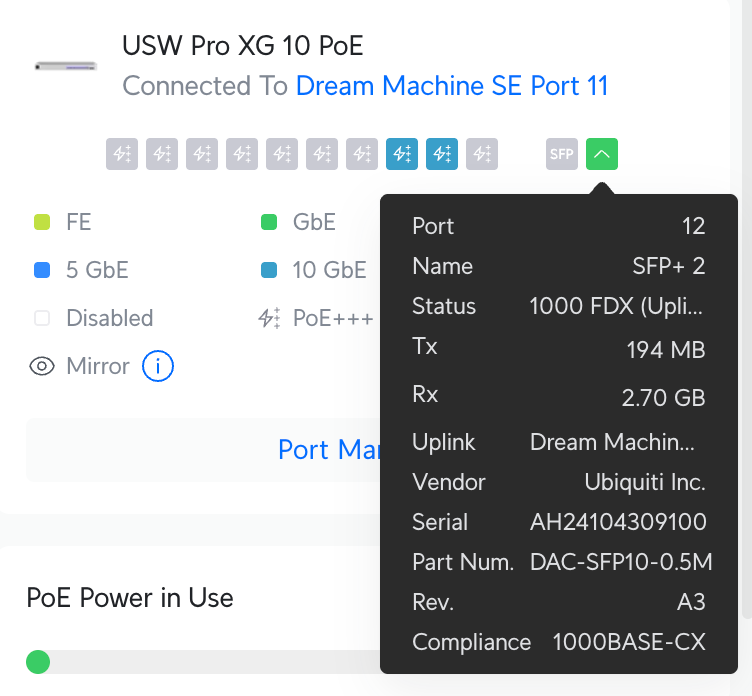The height and width of the screenshot is (696, 752).
Task: Select port 6 PoE icon
Action: (322, 154)
